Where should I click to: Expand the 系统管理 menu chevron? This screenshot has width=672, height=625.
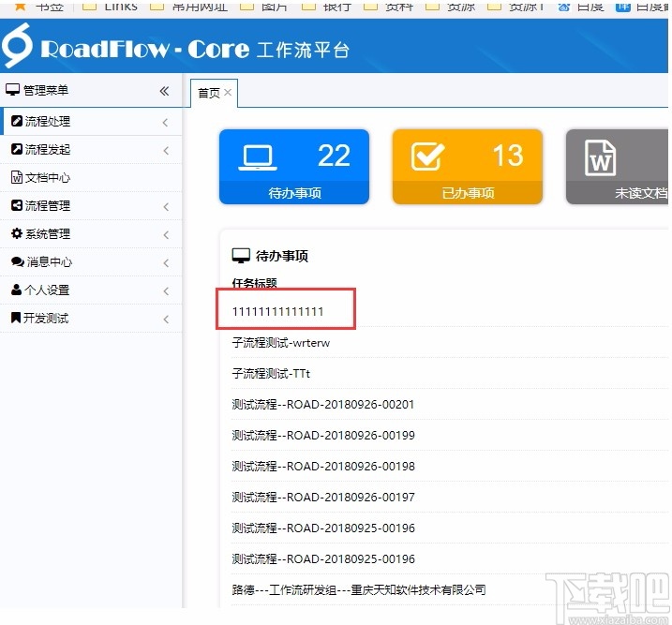166,235
